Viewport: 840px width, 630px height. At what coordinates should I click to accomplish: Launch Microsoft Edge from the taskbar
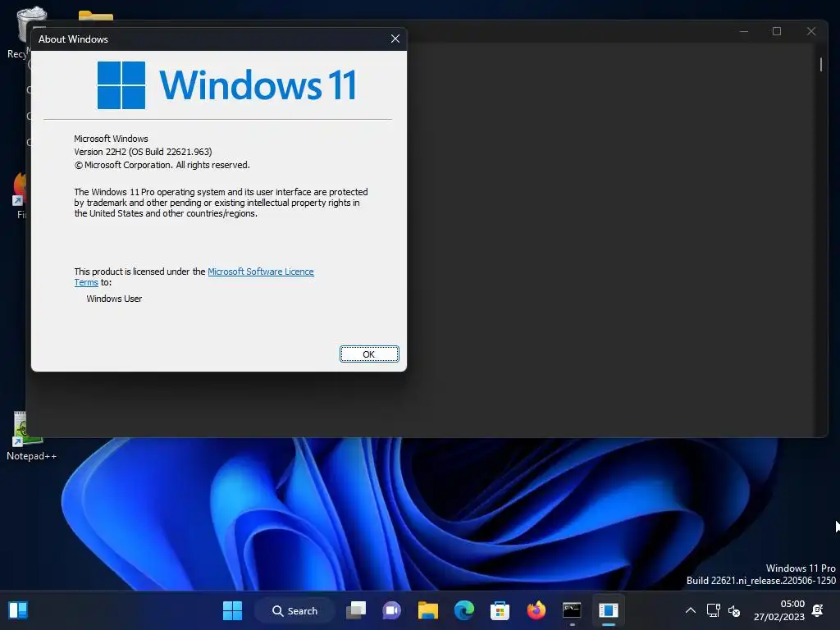pos(464,610)
